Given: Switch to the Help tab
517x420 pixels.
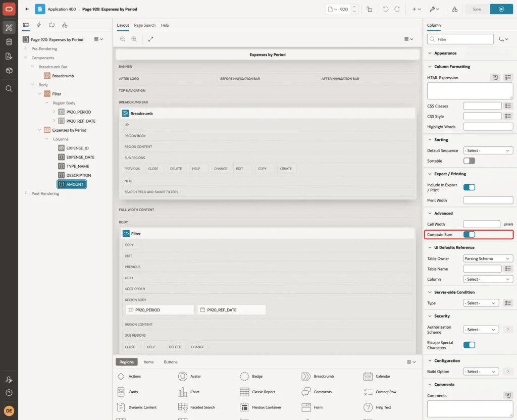Looking at the screenshot, I should point(165,25).
